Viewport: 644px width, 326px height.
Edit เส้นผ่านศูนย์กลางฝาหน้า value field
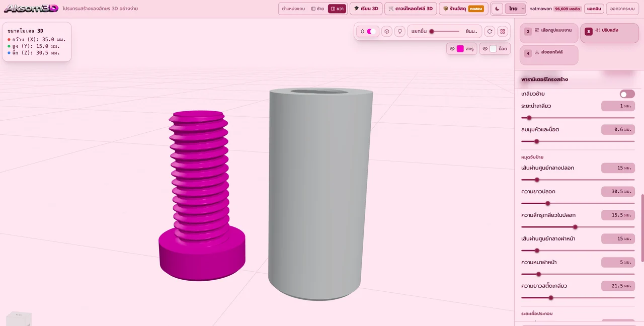[x=618, y=239]
